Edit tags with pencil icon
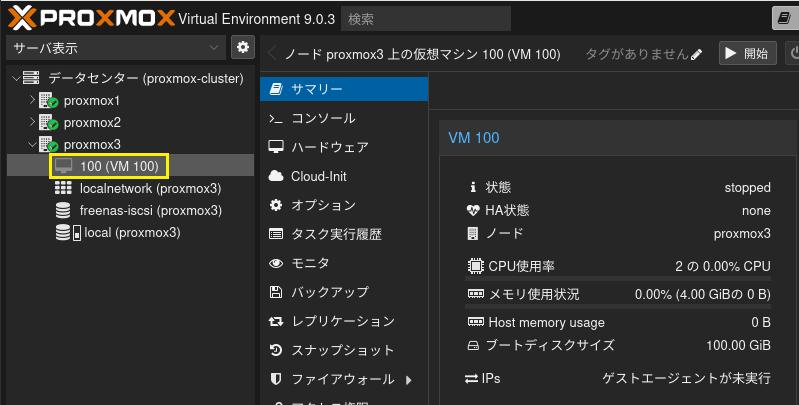799x405 pixels. (696, 55)
